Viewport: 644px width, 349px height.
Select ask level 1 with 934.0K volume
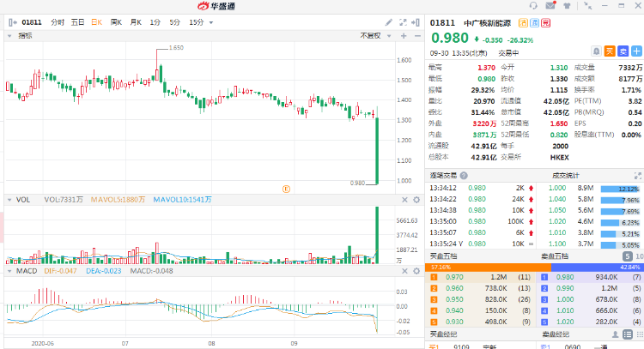(591, 277)
